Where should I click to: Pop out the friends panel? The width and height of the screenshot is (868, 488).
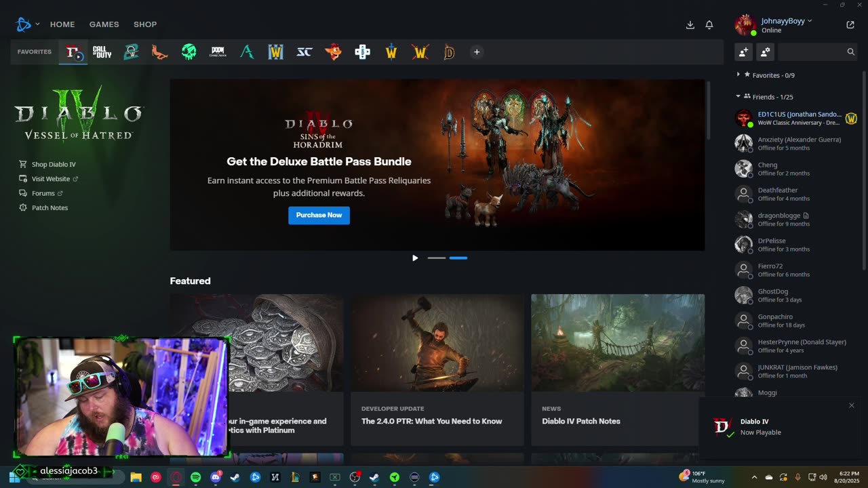pyautogui.click(x=850, y=25)
